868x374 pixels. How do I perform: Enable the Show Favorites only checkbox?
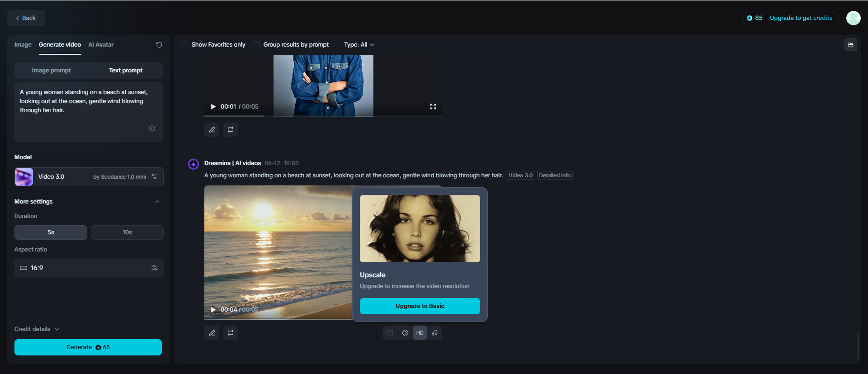pyautogui.click(x=184, y=45)
